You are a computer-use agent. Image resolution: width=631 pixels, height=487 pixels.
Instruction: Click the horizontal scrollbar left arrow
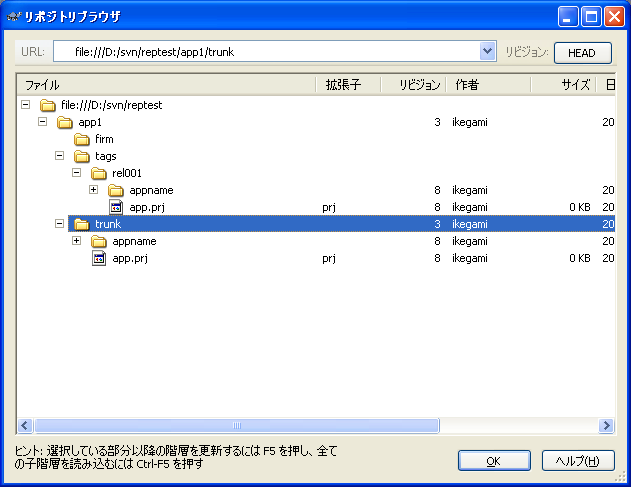point(25,425)
